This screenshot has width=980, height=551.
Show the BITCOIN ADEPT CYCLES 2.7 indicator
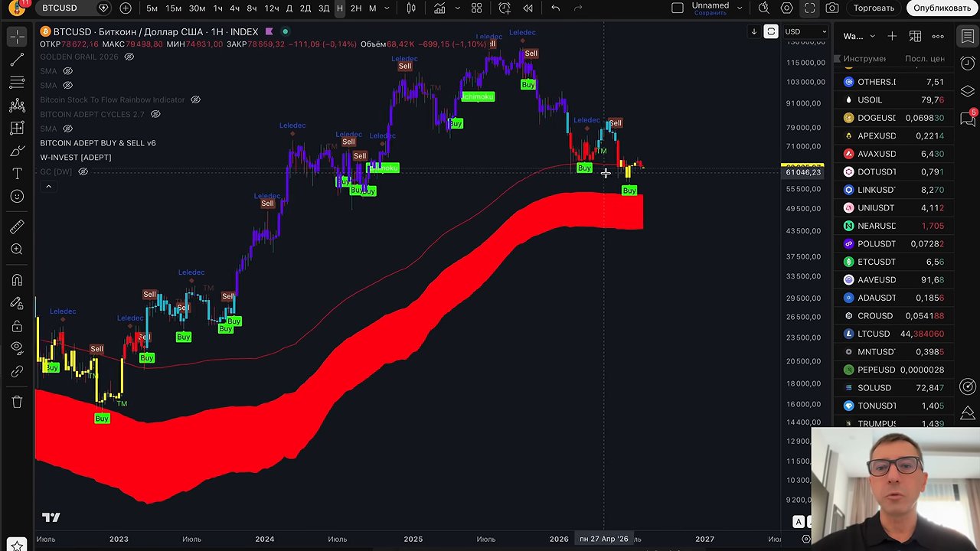click(x=155, y=114)
